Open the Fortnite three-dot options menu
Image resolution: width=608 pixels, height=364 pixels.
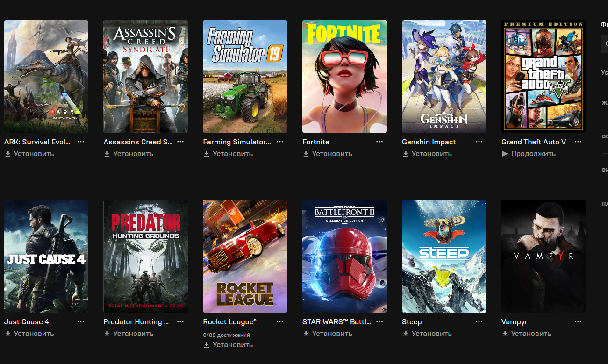[379, 142]
